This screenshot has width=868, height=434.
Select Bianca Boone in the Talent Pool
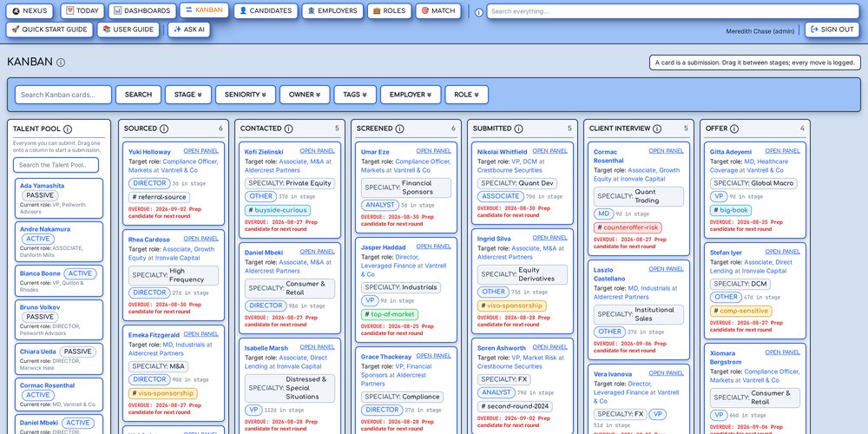[x=40, y=273]
